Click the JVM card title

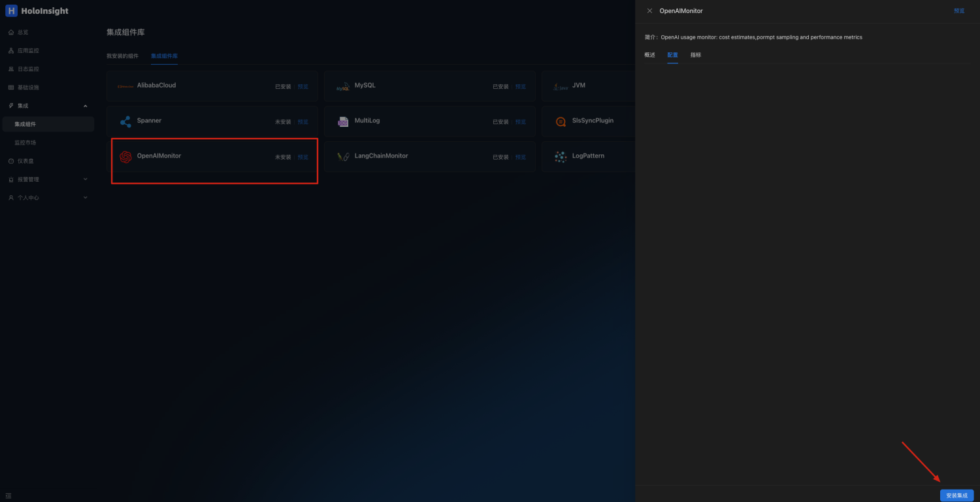click(579, 85)
